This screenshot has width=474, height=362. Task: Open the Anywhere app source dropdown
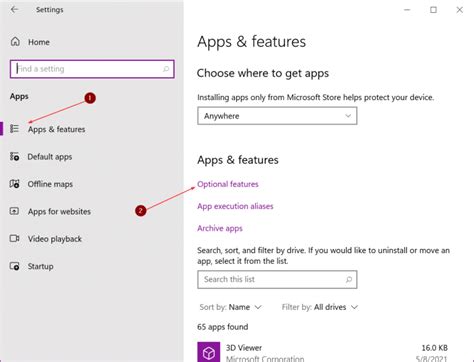277,116
